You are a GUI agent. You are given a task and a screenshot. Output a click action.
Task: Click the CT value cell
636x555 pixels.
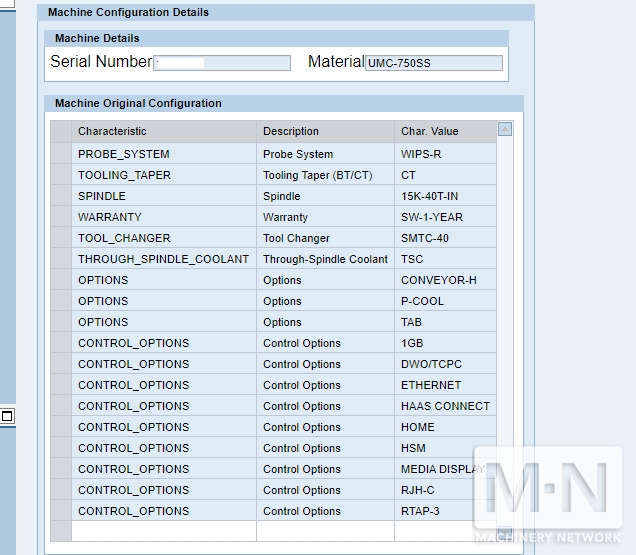[x=445, y=175]
